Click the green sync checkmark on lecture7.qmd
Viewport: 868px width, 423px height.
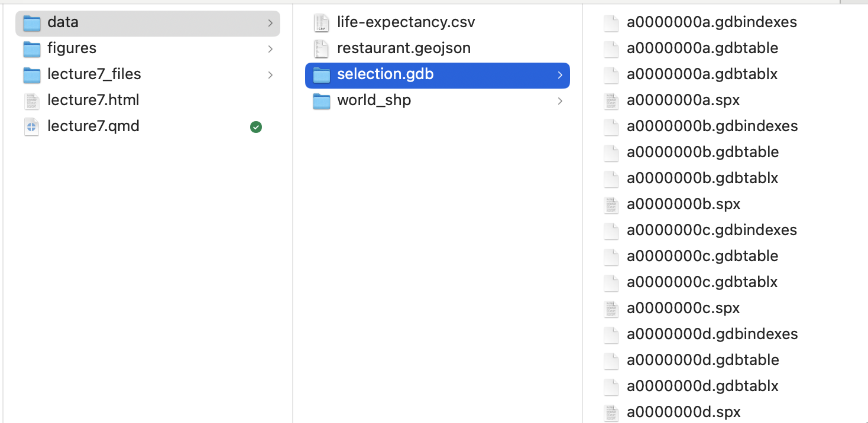256,127
